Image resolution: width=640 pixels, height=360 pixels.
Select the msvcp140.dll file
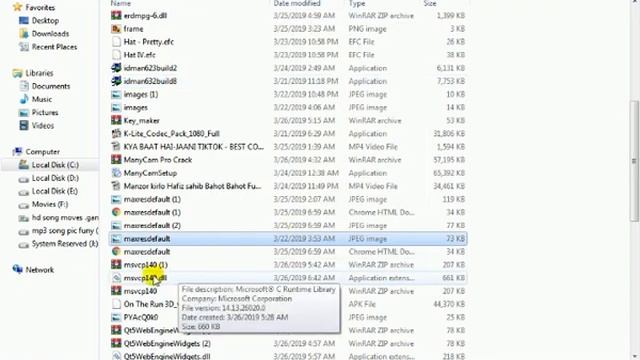pyautogui.click(x=288, y=278)
